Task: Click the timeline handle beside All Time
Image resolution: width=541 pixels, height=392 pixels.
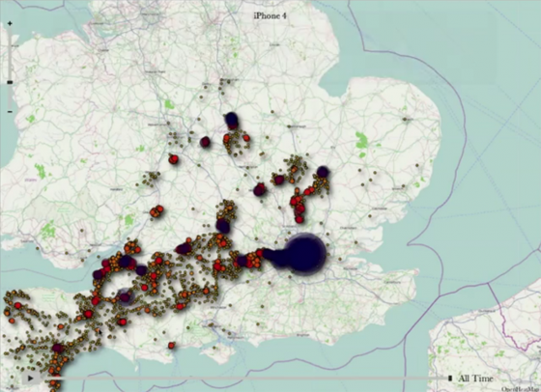Action: coord(450,378)
